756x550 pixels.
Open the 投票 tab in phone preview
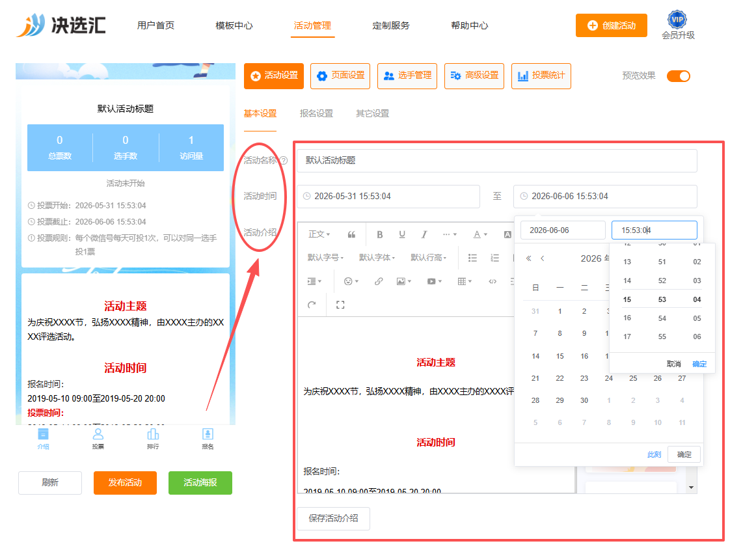(98, 439)
